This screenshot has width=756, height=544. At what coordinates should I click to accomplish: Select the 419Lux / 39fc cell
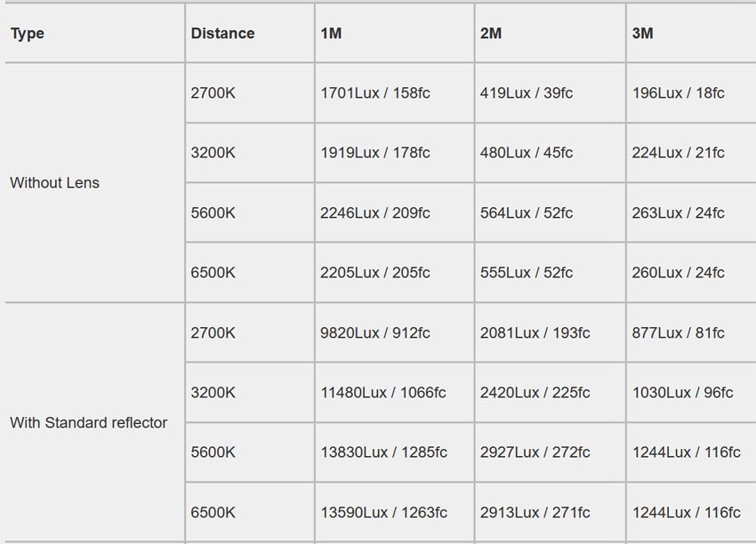click(x=527, y=92)
